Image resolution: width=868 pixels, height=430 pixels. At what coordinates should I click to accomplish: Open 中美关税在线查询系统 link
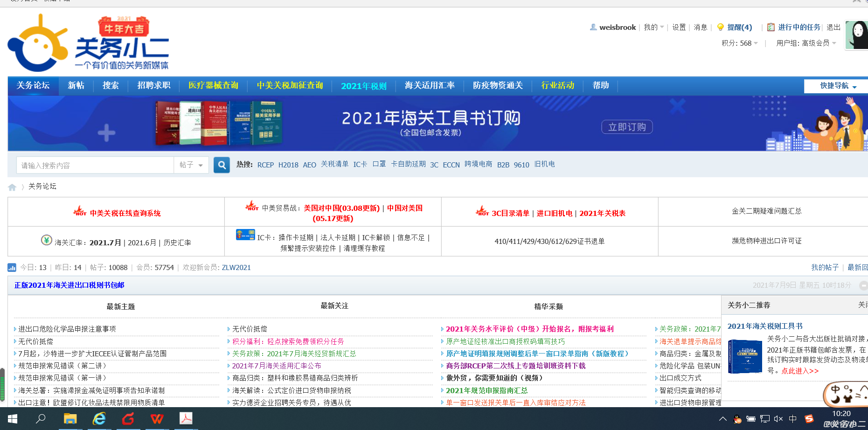(125, 213)
